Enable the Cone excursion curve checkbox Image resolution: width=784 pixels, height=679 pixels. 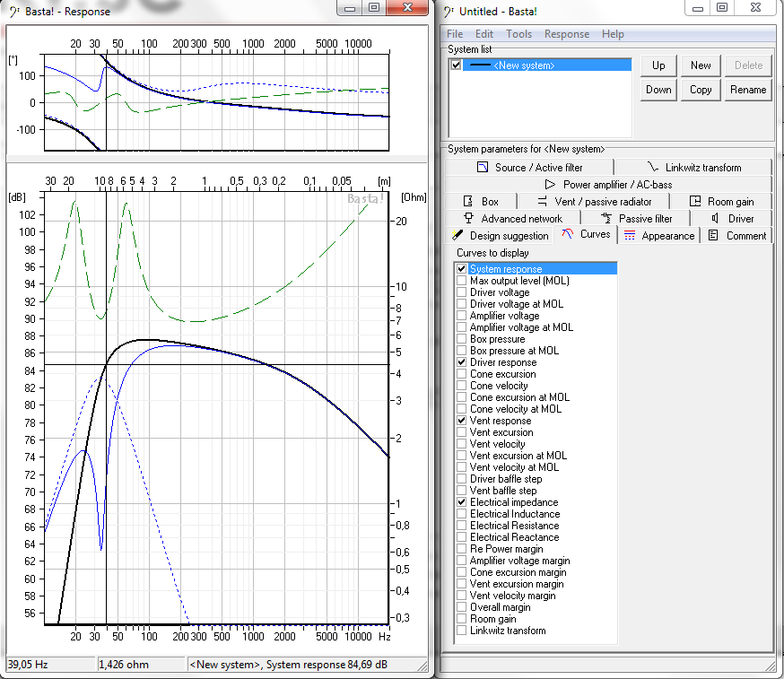pos(462,374)
